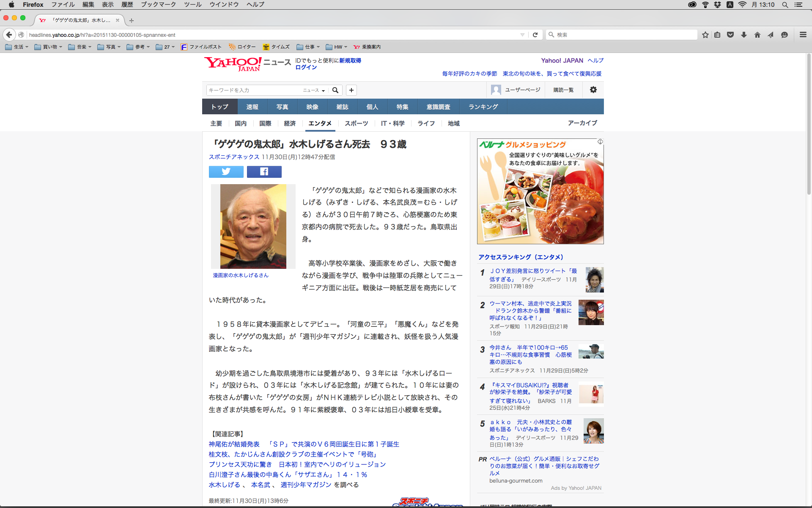Bookmark this page with the star icon

tap(705, 35)
